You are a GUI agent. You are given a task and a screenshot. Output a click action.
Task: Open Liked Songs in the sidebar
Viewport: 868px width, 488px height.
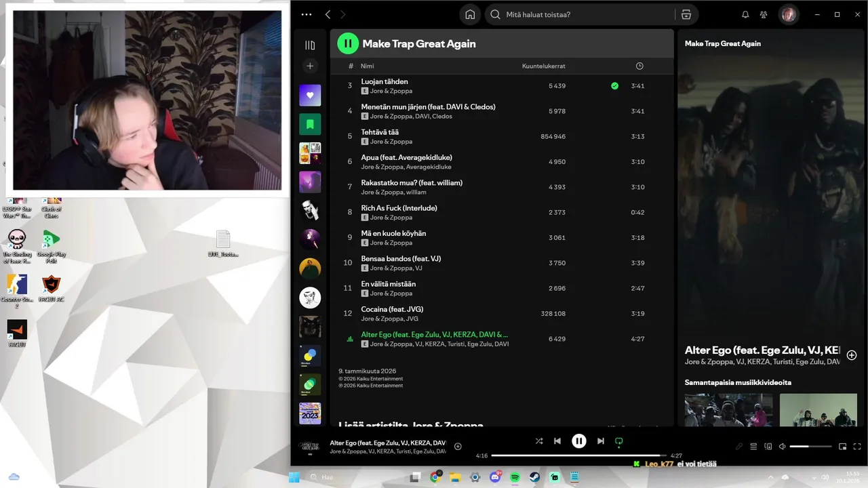coord(310,95)
